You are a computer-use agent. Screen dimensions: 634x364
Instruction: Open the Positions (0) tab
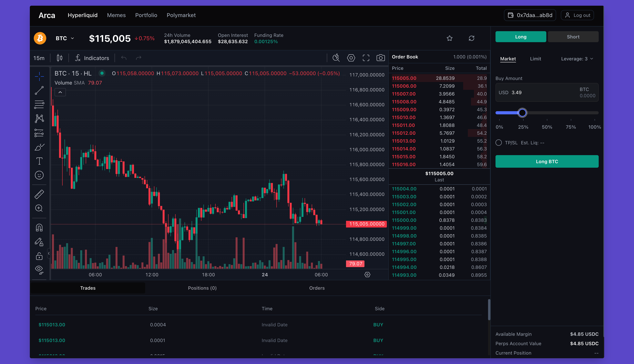(202, 288)
